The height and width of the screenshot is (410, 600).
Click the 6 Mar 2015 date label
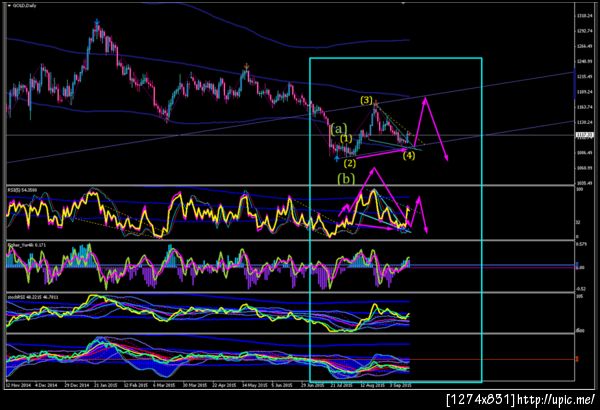[x=164, y=385]
